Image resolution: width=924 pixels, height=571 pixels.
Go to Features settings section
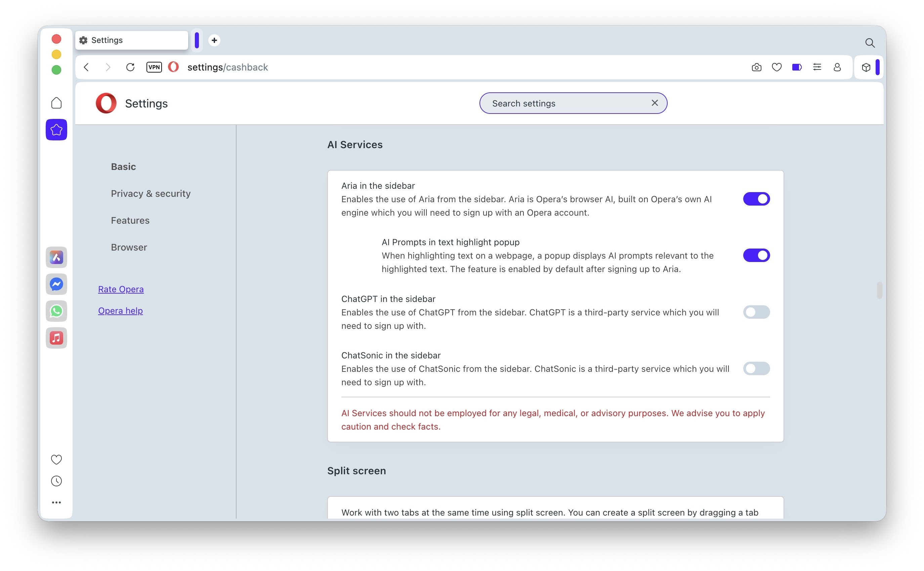pos(130,221)
